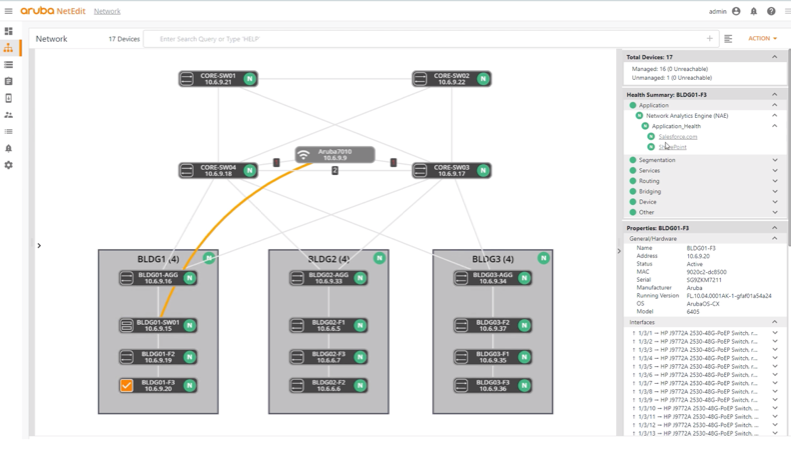Uncheck the selected BLDG01-F3 device checkbox

point(127,385)
